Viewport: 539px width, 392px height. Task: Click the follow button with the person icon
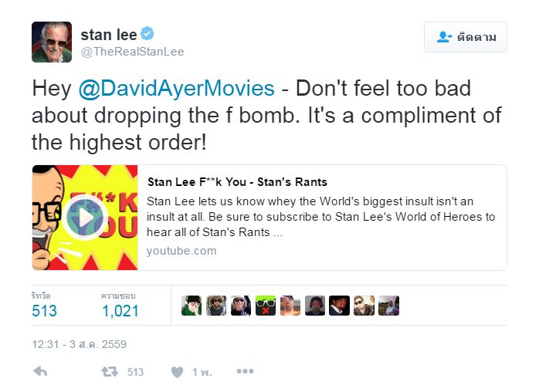tap(465, 37)
